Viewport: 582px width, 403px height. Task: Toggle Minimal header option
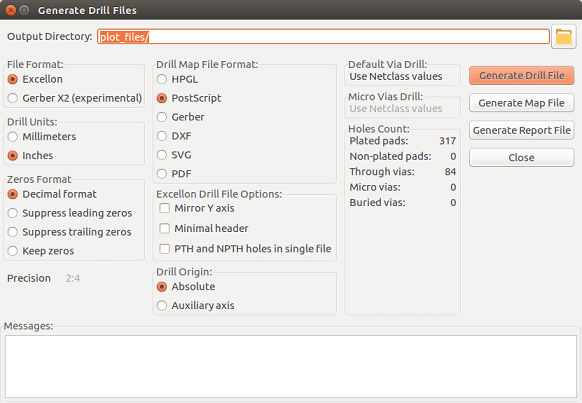[204, 228]
